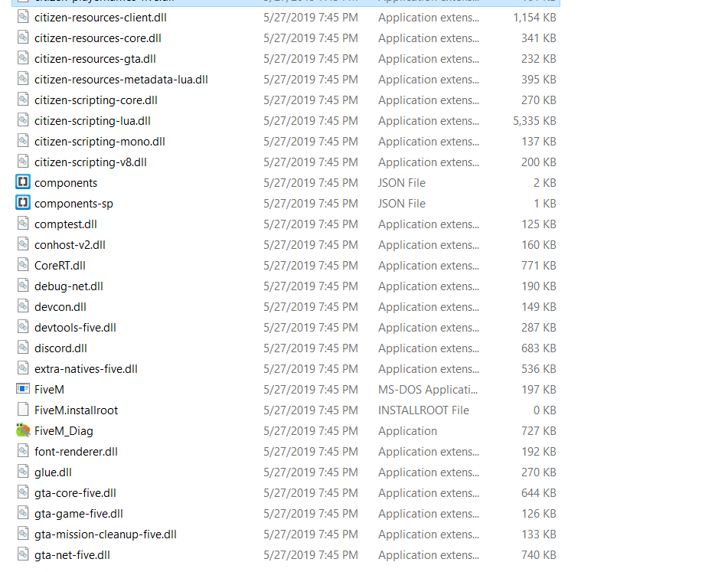
Task: Click the debug-net.dll file icon
Action: (x=23, y=286)
